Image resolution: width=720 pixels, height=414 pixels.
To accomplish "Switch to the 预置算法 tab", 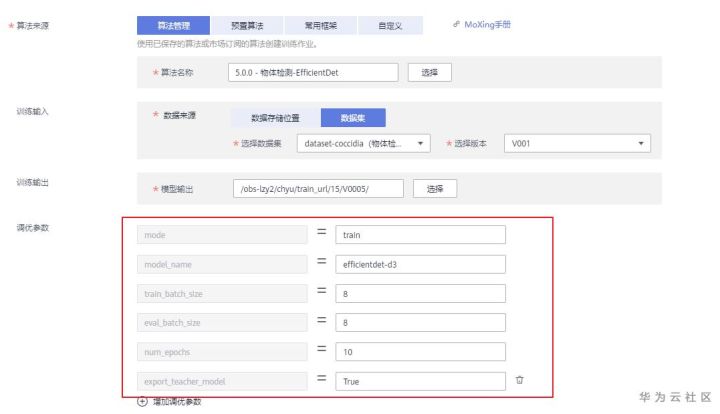I will point(247,25).
